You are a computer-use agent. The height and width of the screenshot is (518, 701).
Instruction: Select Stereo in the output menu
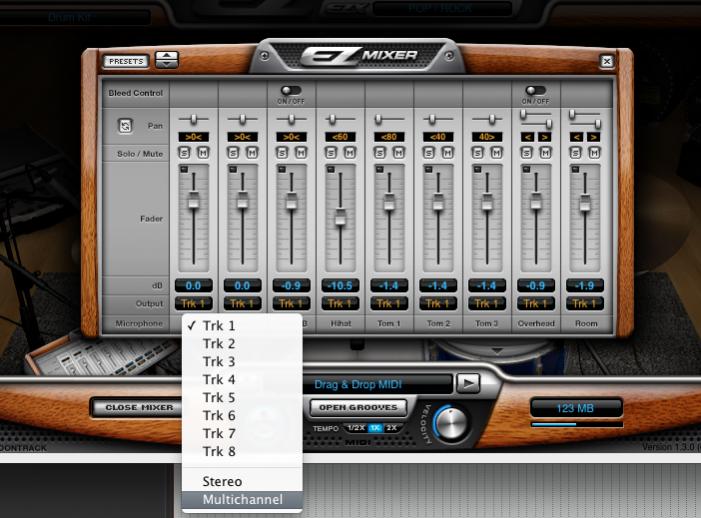click(242, 481)
